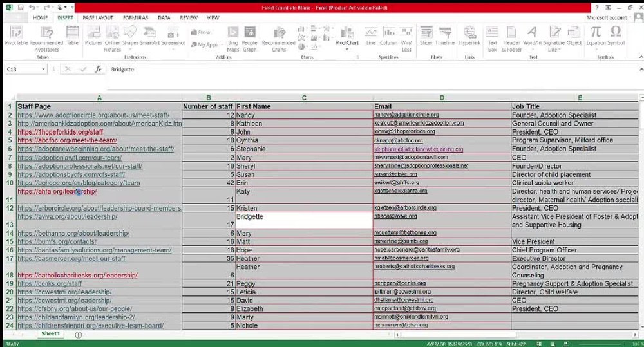The height and width of the screenshot is (347, 644).
Task: Select row 13 header
Action: point(10,221)
